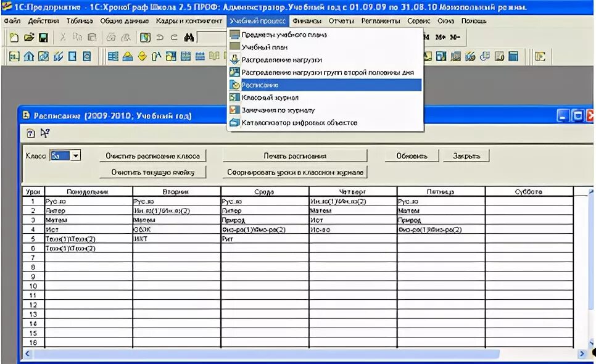
Task: Open the Финансы menu
Action: tap(307, 21)
